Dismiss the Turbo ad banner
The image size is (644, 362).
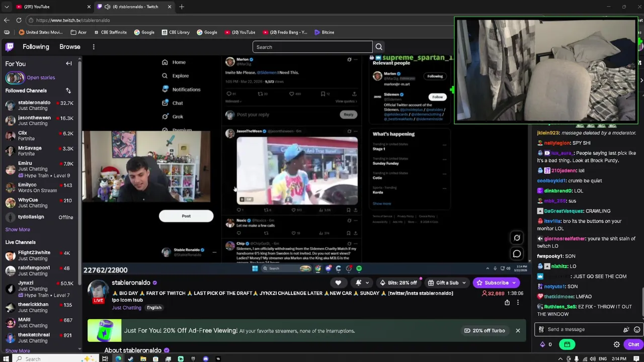point(518,330)
